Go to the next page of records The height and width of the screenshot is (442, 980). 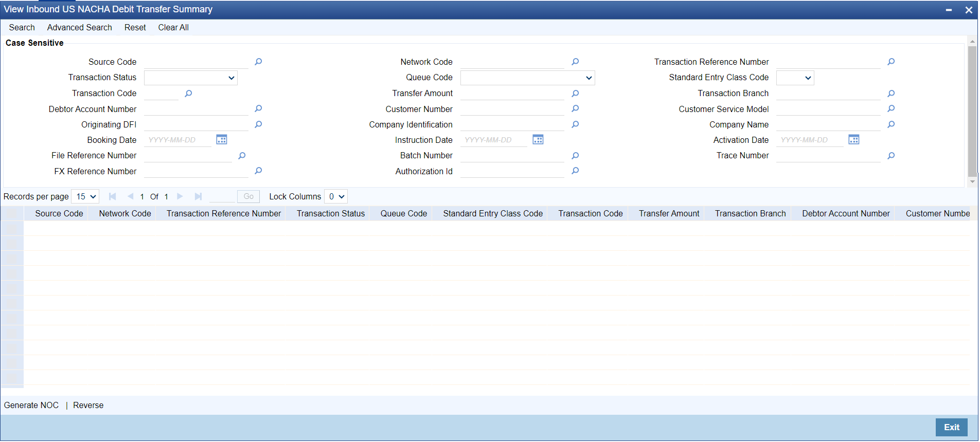pos(180,196)
